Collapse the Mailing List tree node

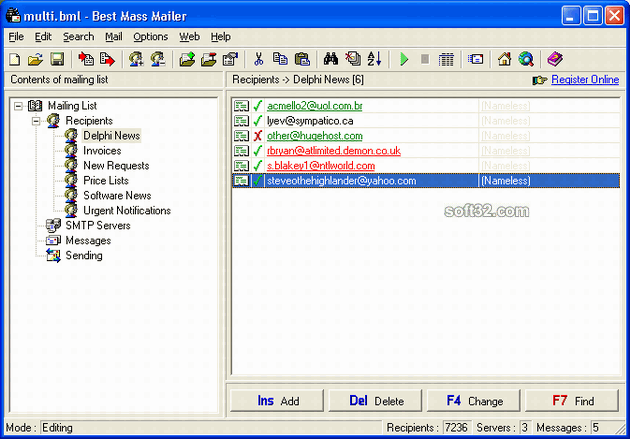point(18,106)
